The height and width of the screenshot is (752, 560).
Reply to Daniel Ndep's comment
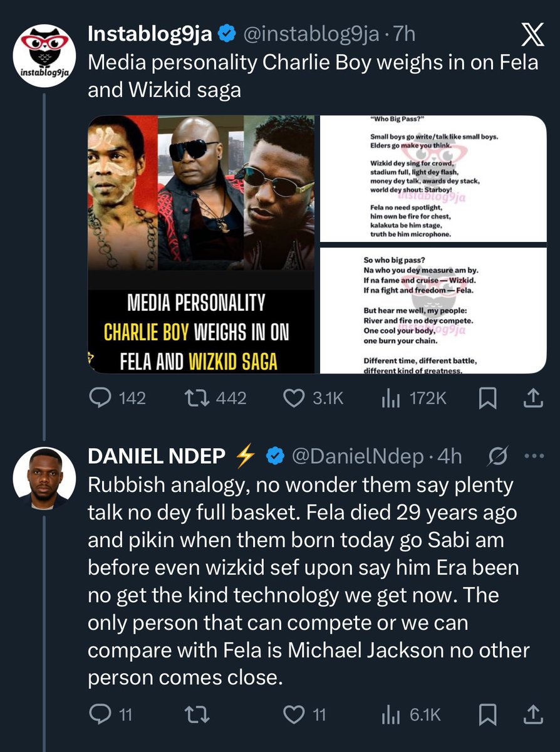tap(99, 714)
